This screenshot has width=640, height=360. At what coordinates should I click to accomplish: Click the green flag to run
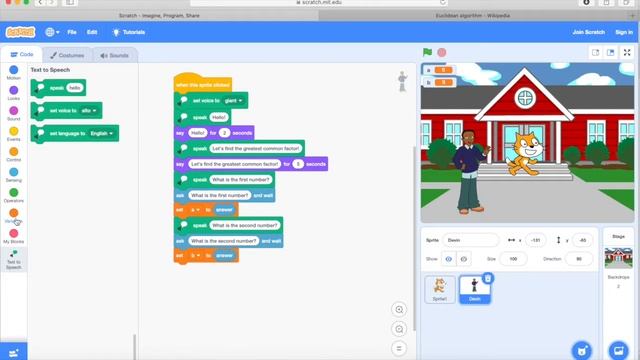coord(427,52)
